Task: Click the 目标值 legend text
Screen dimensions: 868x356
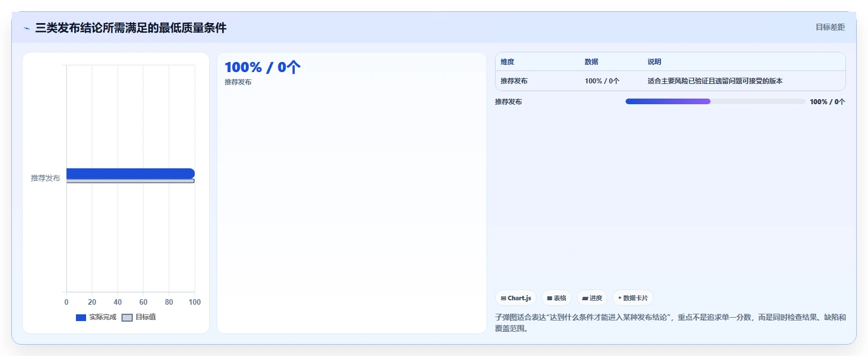Action: (146, 318)
